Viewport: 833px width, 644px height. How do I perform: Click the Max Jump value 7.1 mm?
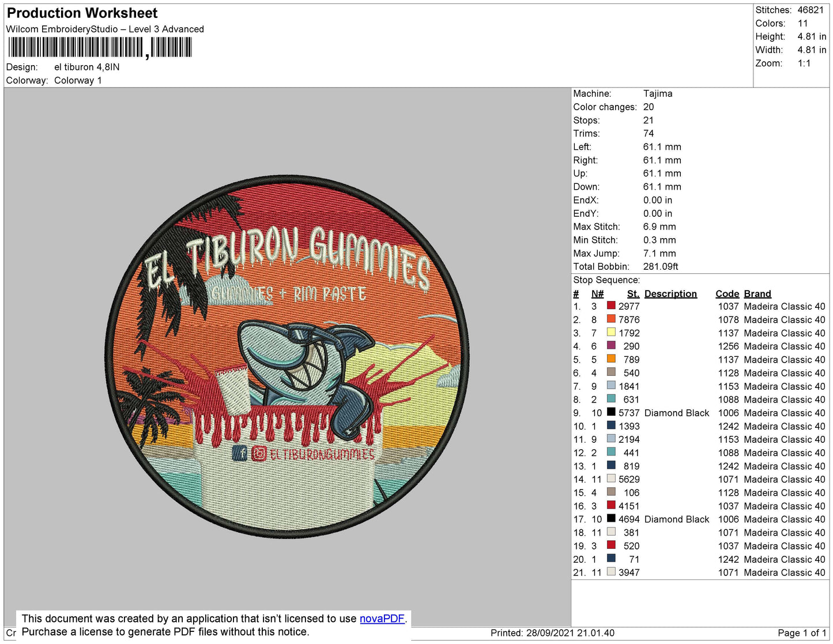[x=659, y=253]
